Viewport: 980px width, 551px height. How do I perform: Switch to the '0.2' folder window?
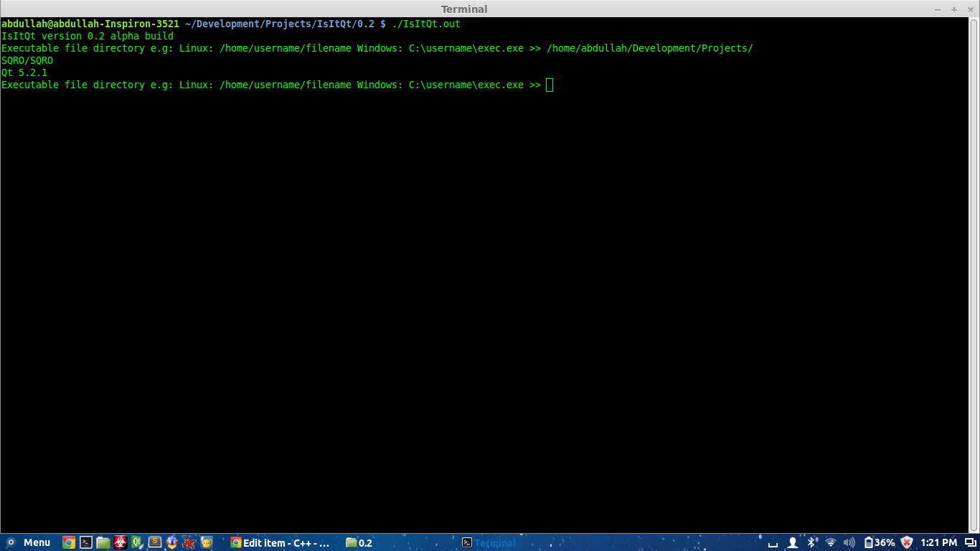pyautogui.click(x=359, y=543)
